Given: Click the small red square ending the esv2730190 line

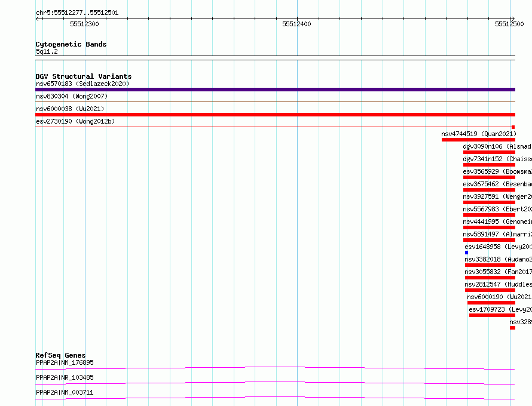Looking at the screenshot, I should tap(513, 127).
